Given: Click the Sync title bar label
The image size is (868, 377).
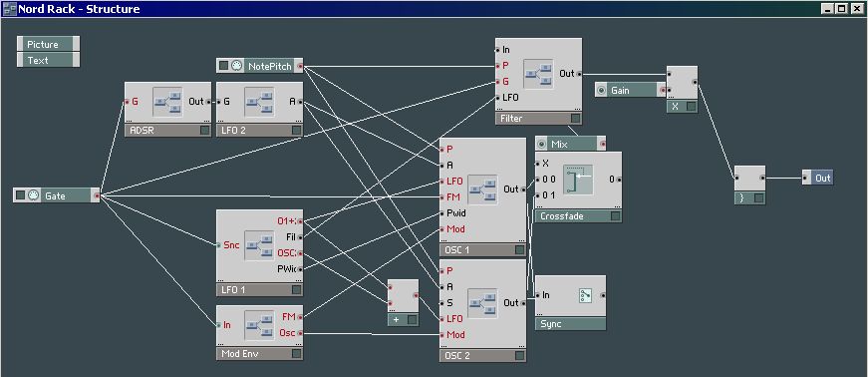Looking at the screenshot, I should (551, 324).
